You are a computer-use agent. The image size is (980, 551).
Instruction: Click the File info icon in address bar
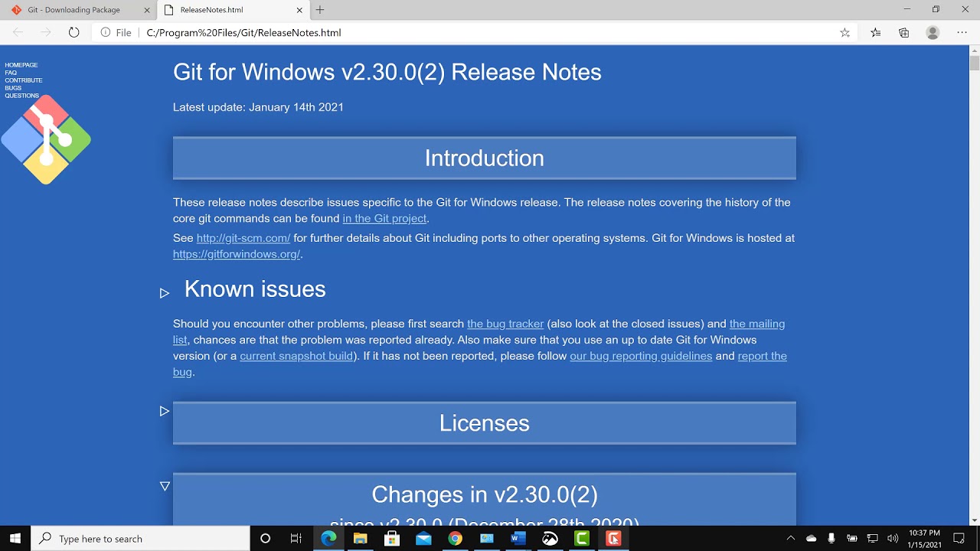pyautogui.click(x=106, y=33)
